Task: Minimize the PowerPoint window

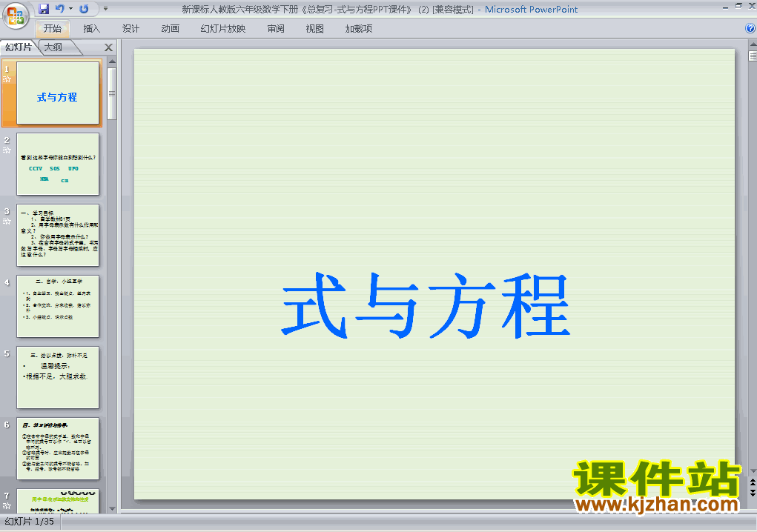Action: [x=726, y=7]
